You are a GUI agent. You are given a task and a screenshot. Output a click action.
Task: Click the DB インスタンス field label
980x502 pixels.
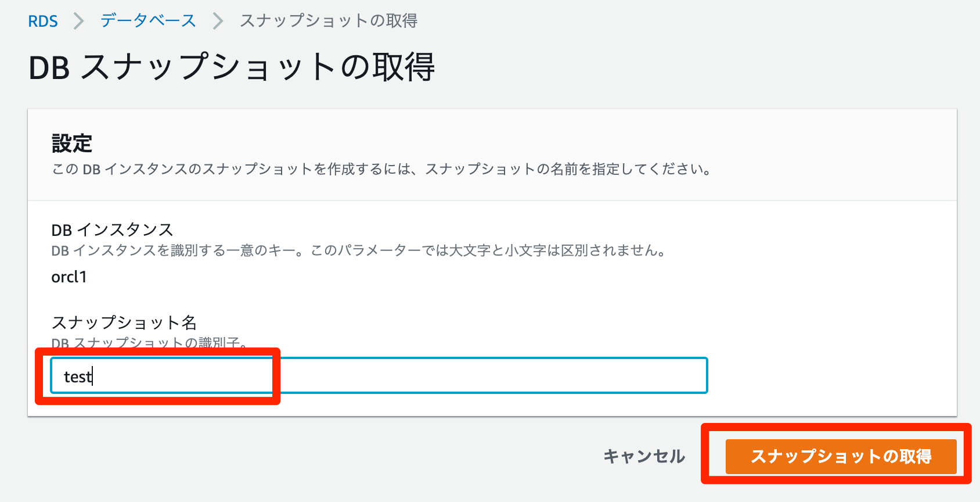coord(112,230)
